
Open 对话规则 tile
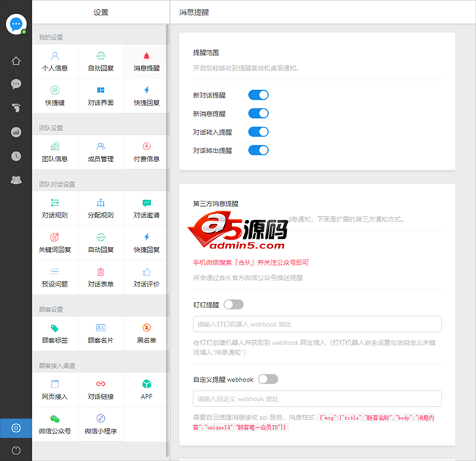click(x=55, y=208)
